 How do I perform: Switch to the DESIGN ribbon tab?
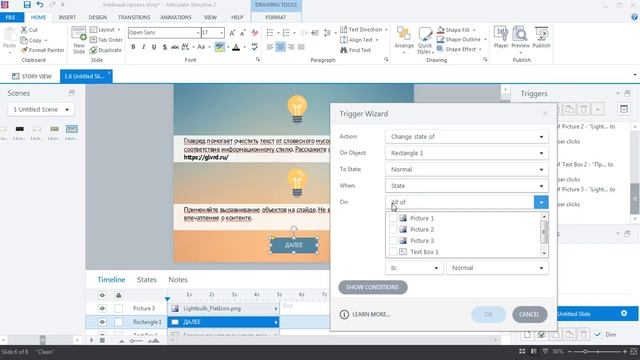[98, 18]
